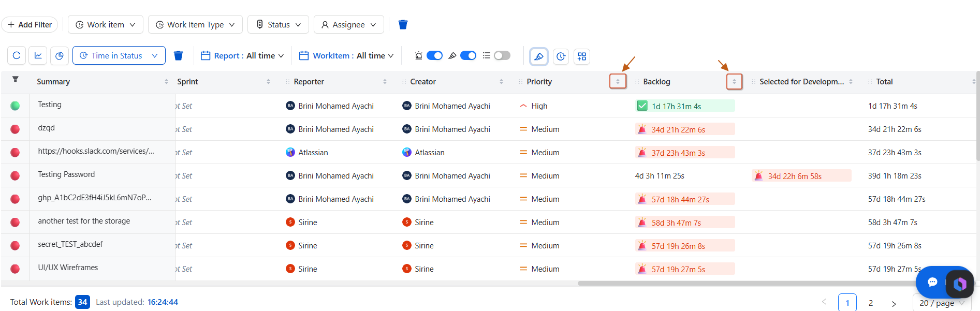Delete report with trash icon beside Time in Status
This screenshot has width=980, height=311.
click(x=178, y=55)
